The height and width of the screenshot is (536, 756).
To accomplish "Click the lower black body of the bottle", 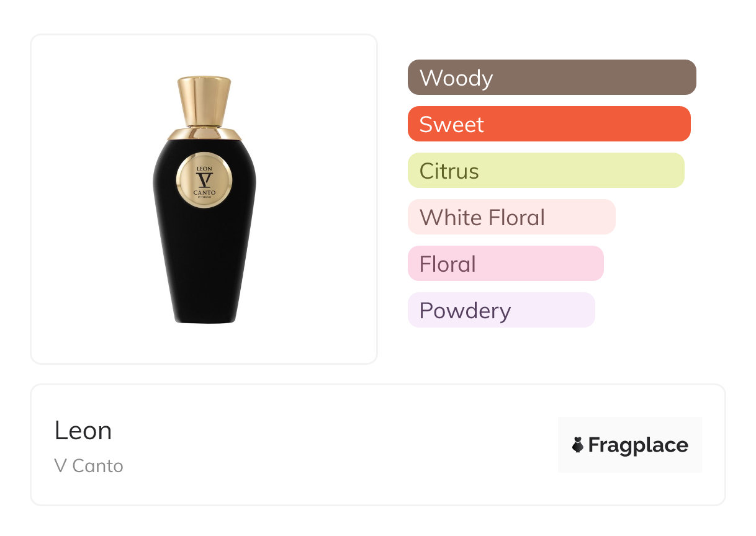I will click(204, 267).
